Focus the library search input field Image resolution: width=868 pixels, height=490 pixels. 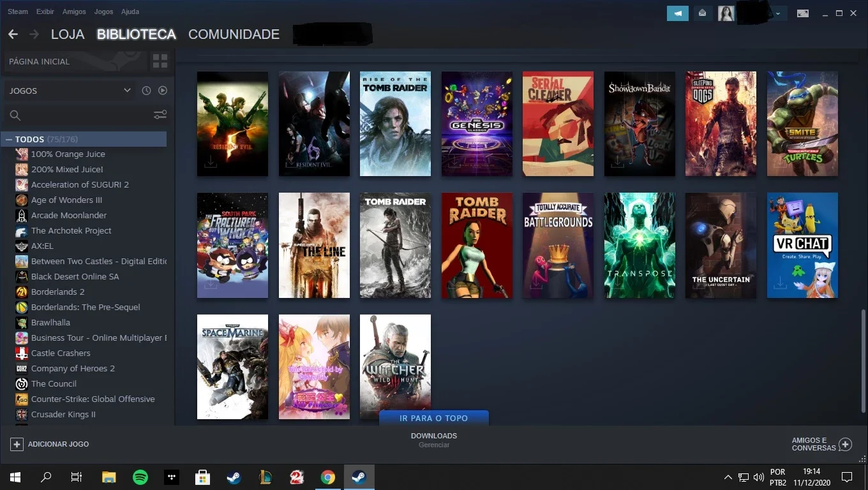click(87, 115)
